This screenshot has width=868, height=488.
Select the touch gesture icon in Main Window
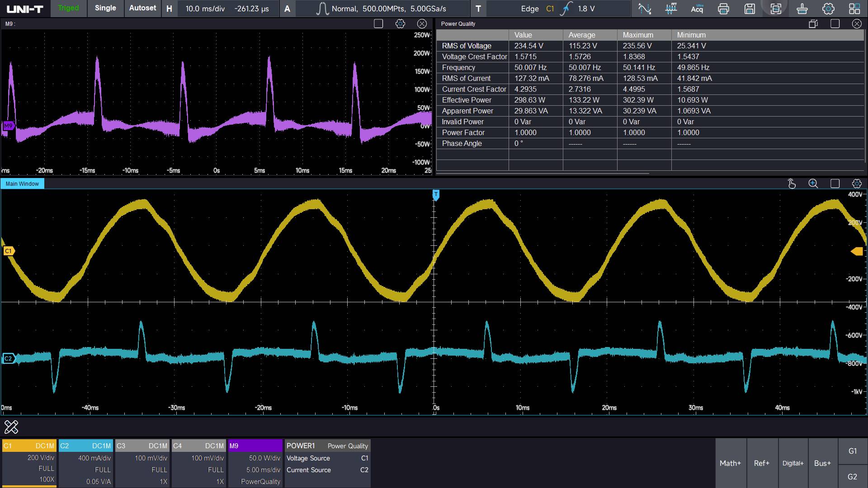792,183
